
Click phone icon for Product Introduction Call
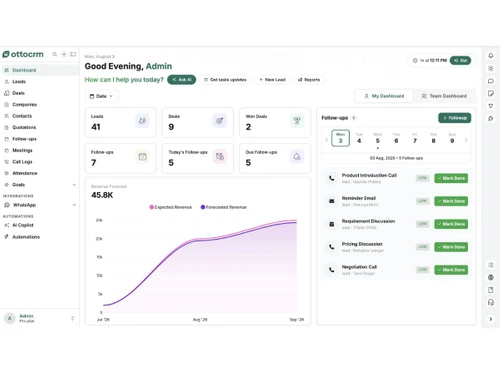pyautogui.click(x=332, y=178)
